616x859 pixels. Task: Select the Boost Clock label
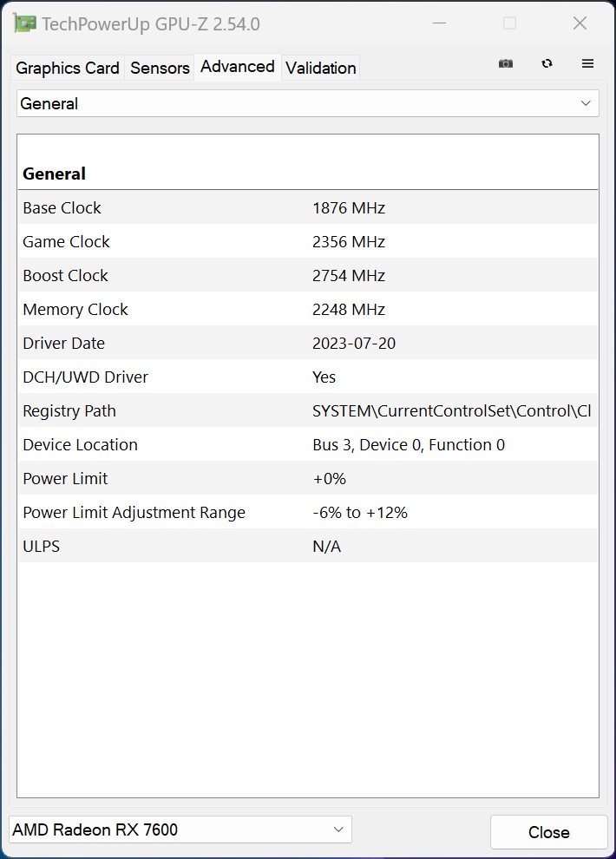pos(66,276)
